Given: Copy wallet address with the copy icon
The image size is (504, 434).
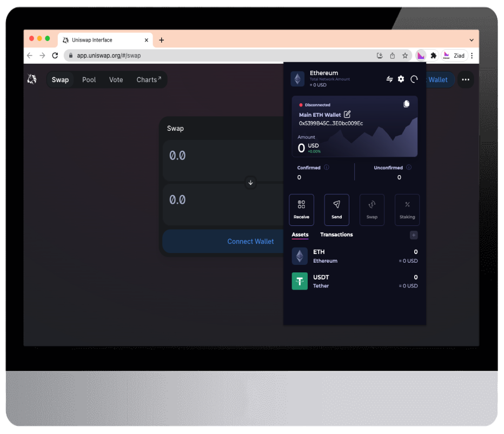Looking at the screenshot, I should (x=406, y=104).
